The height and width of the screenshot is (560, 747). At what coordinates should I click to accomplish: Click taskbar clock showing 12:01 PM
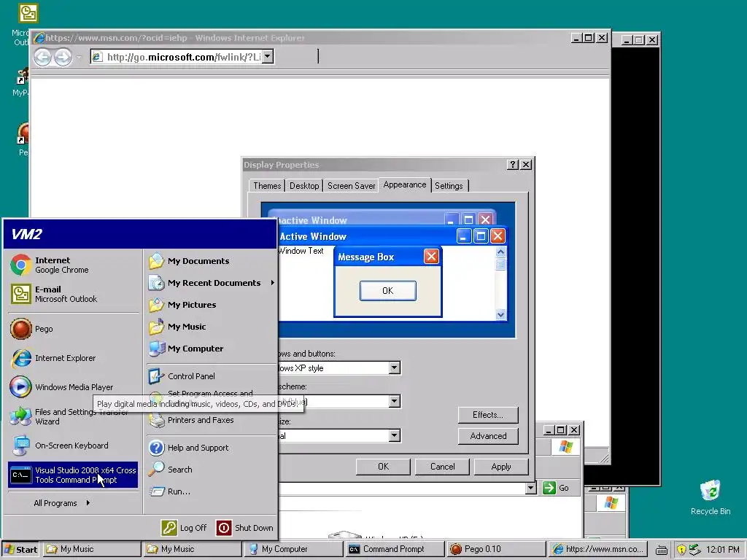point(723,550)
